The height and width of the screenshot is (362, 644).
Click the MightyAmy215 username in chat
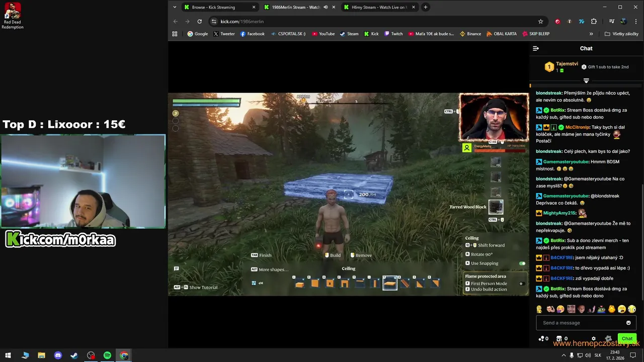point(559,213)
